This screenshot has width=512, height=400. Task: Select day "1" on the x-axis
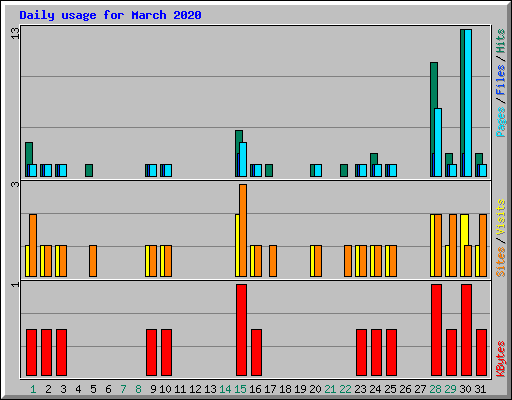pos(33,389)
